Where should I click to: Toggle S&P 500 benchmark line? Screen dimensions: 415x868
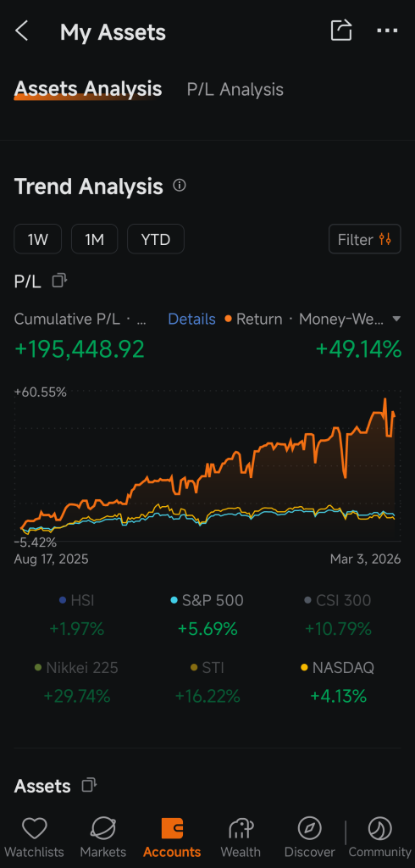click(207, 601)
